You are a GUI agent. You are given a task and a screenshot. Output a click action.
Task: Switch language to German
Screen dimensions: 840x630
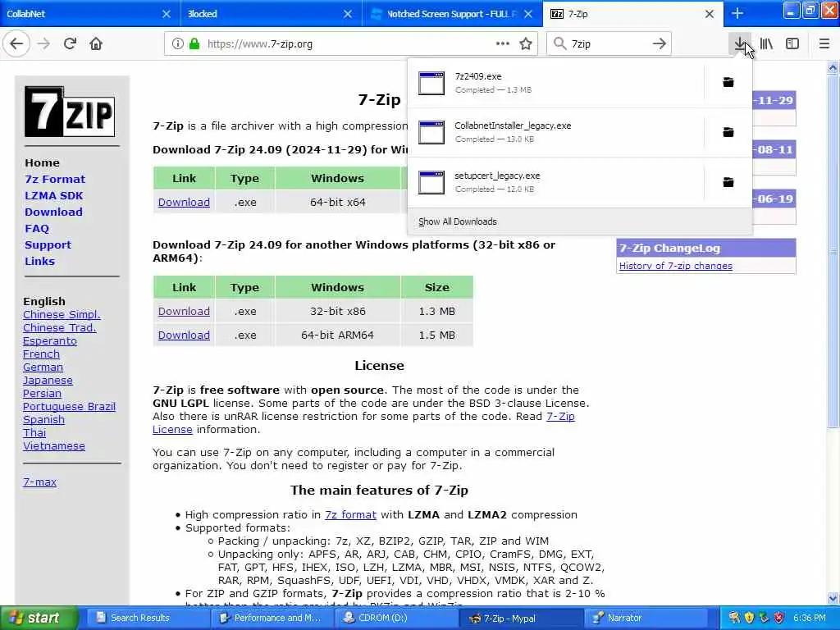point(43,367)
